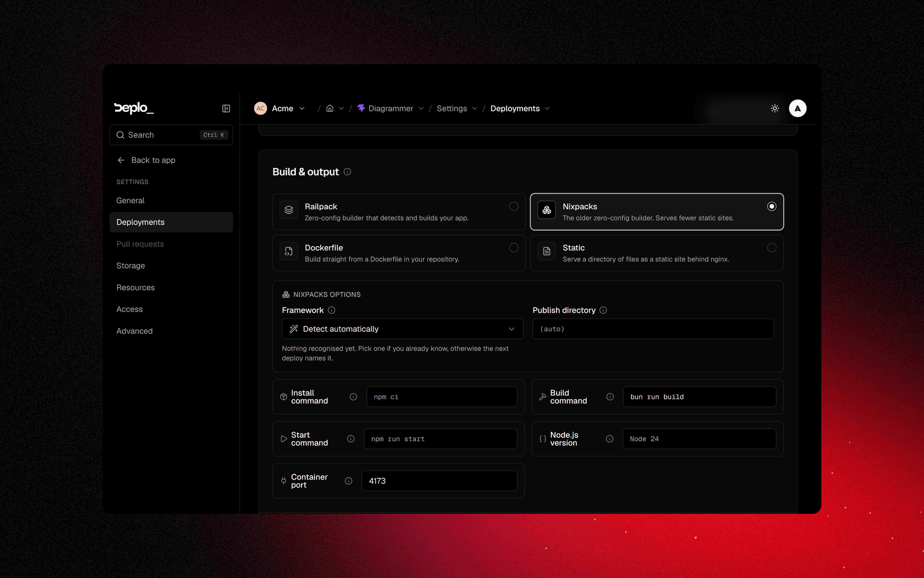Click the Build command input field

tap(699, 397)
